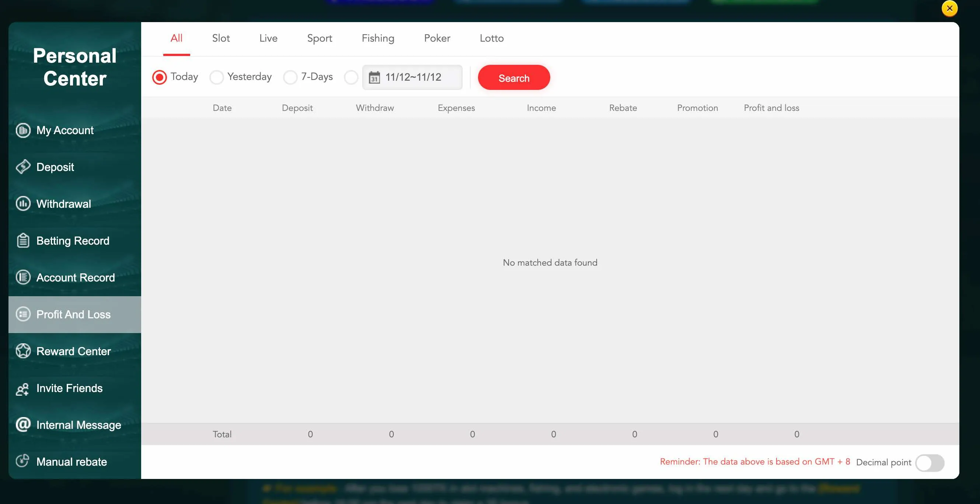The width and height of the screenshot is (980, 504).
Task: Open the 11/12~11/12 date range picker
Action: 412,77
